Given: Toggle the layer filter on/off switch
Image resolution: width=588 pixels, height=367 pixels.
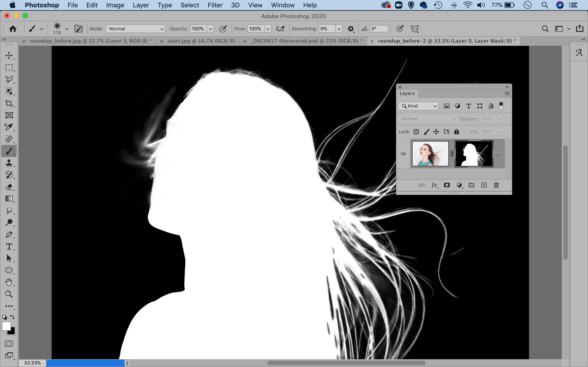Looking at the screenshot, I should pyautogui.click(x=501, y=106).
